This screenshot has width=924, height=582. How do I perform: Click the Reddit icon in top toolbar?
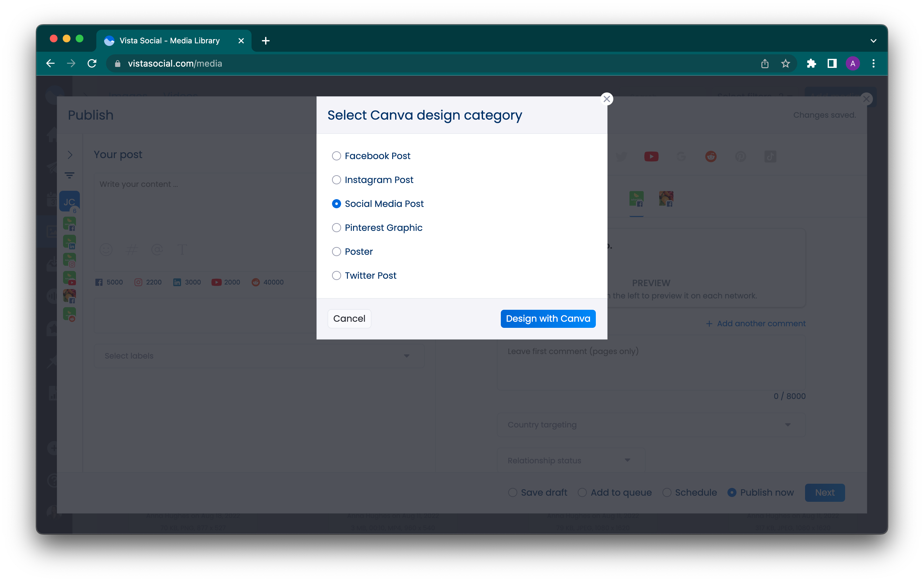[710, 156]
